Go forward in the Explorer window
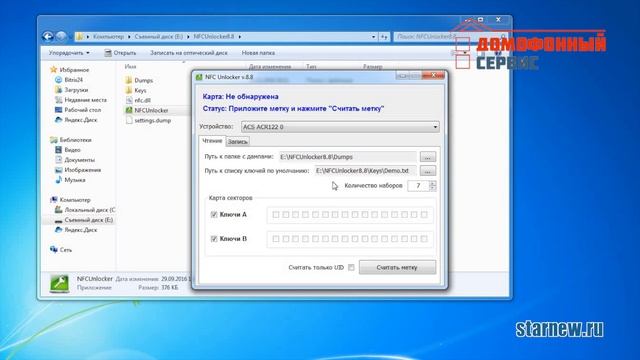This screenshot has width=640, height=360. click(x=61, y=37)
